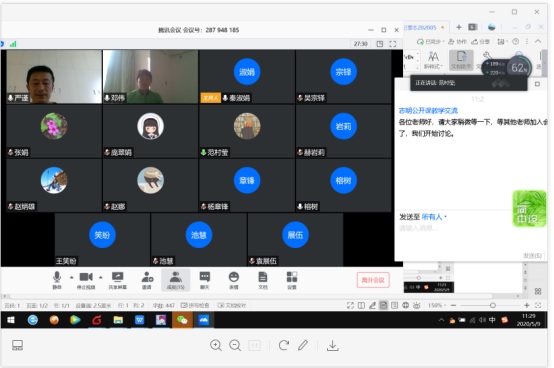Change the video grid layout icon
Image resolution: width=554 pixels, height=368 pixels.
380,44
